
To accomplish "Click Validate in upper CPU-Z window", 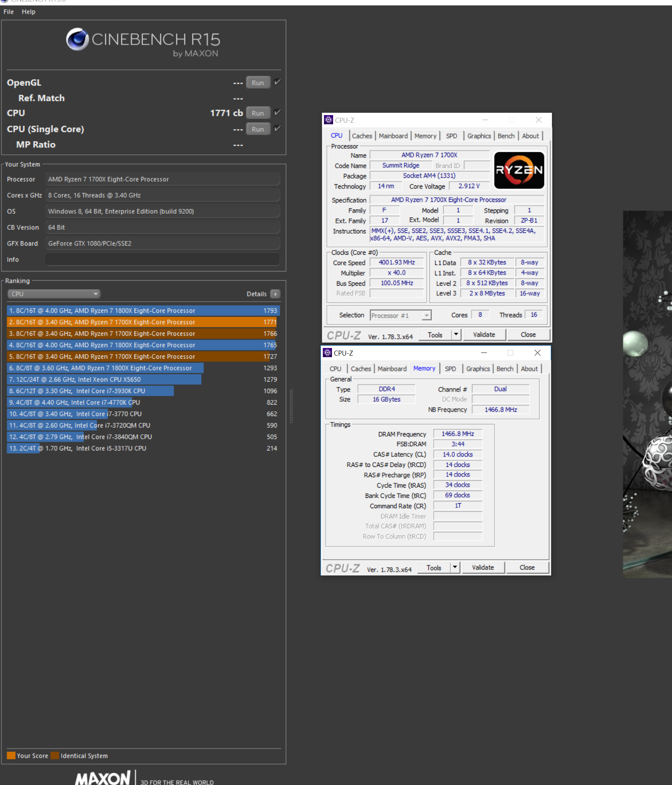I will pyautogui.click(x=484, y=335).
